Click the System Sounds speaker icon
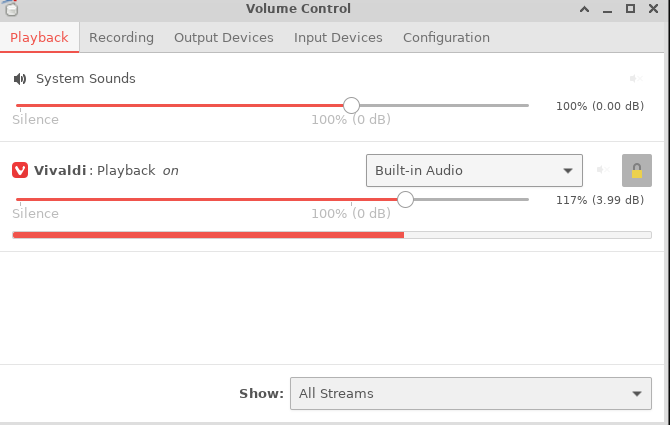Image resolution: width=670 pixels, height=425 pixels. pyautogui.click(x=20, y=79)
